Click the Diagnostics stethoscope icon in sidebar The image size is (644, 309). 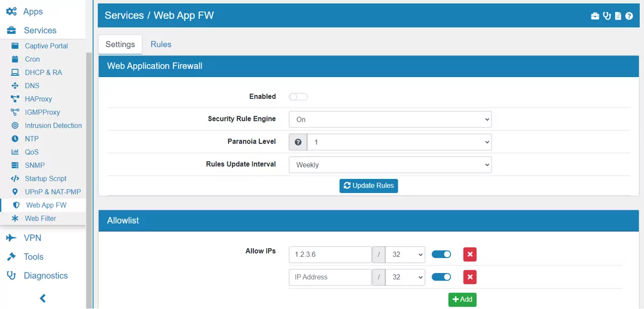click(x=11, y=276)
